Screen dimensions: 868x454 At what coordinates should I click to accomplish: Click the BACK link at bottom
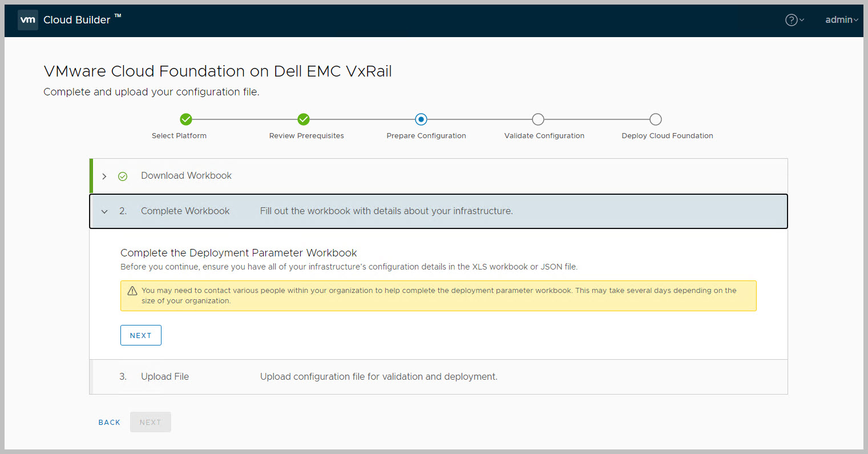(109, 423)
